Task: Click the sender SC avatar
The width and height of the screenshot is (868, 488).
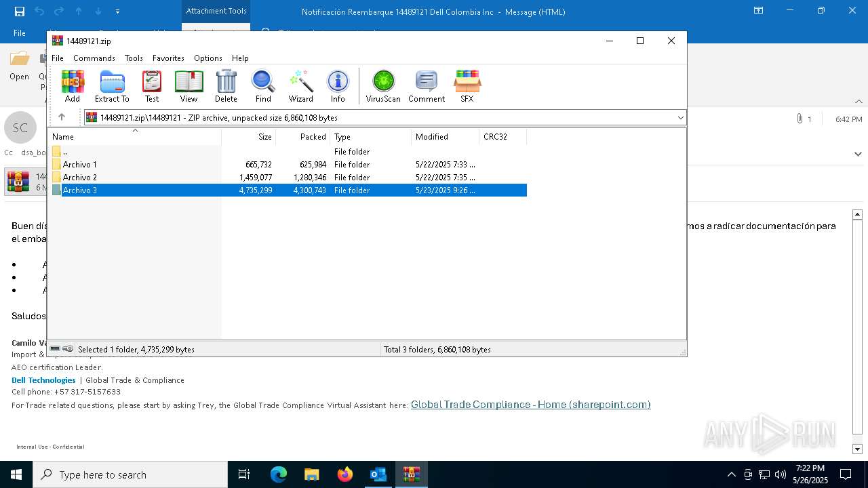Action: coord(20,127)
